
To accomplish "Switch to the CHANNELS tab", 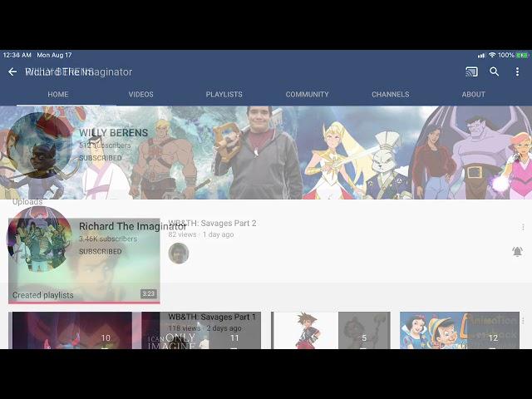I will pyautogui.click(x=390, y=94).
